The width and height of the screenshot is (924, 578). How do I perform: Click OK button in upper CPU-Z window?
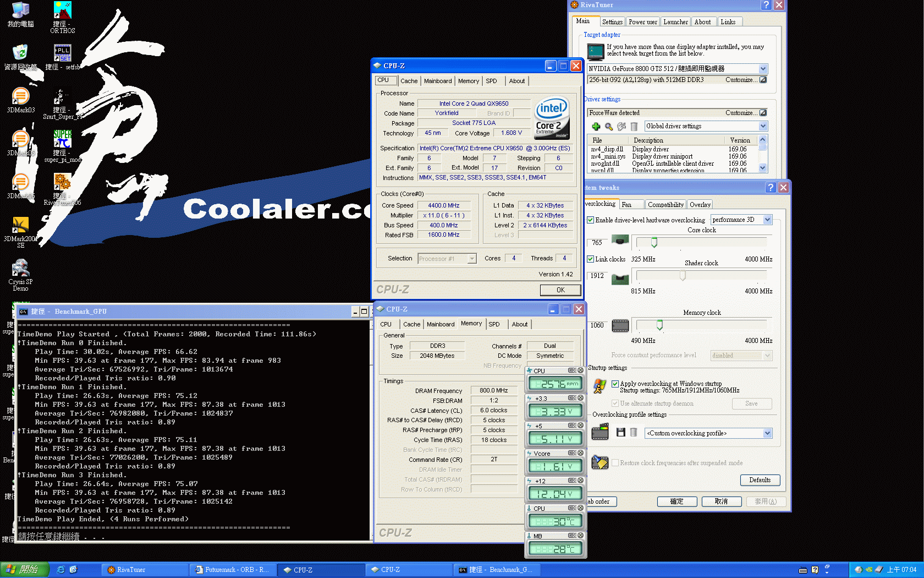(x=560, y=290)
